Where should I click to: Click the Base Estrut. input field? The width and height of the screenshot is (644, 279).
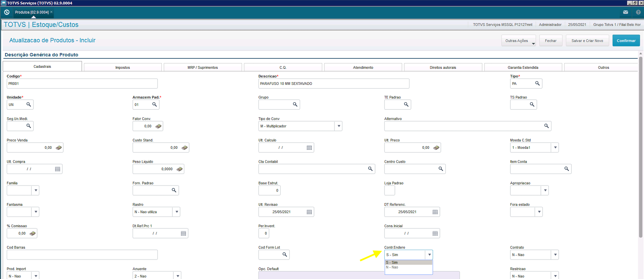click(269, 190)
